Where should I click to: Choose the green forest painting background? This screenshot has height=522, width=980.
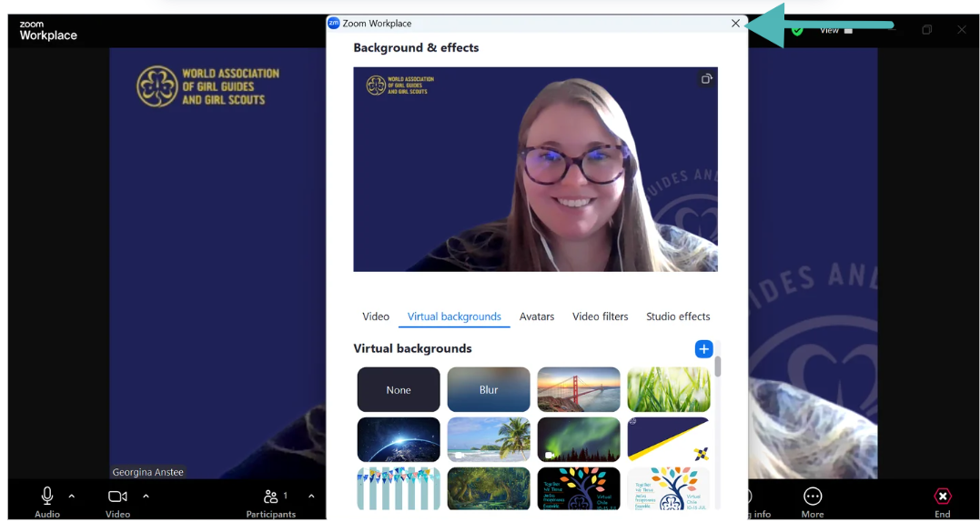(x=489, y=489)
